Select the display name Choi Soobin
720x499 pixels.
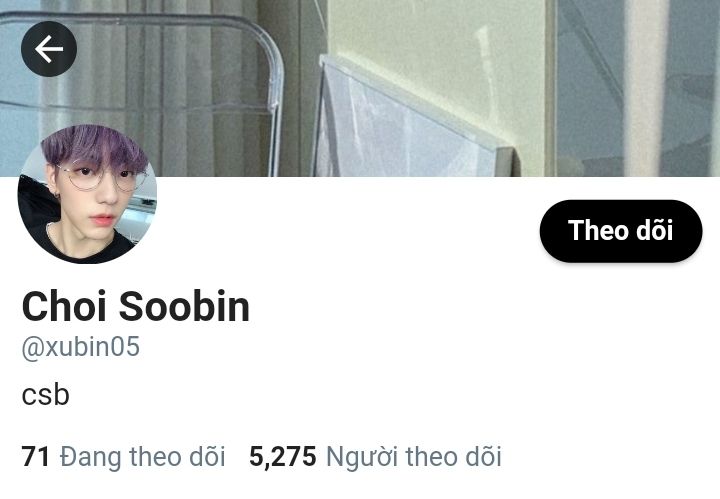136,306
